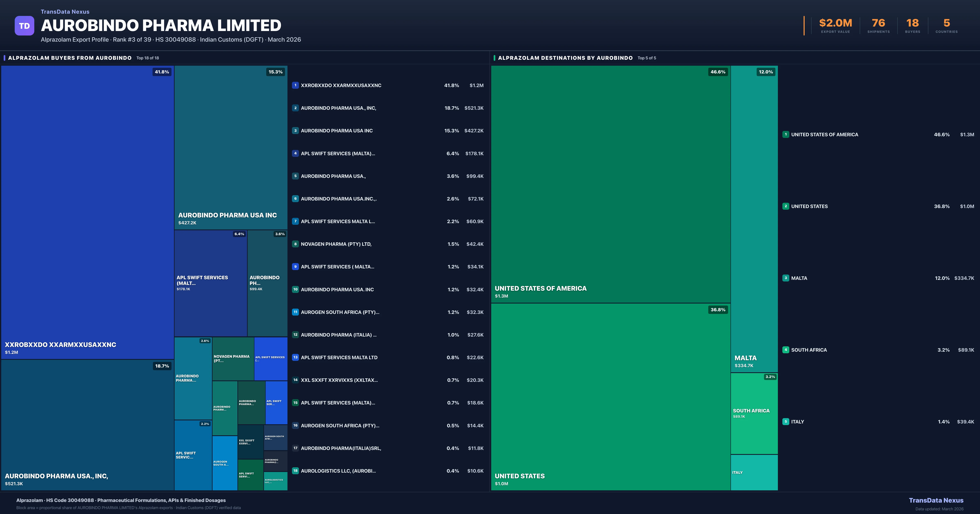Click rank badge 3 beside Malta destination
980x514 pixels.
click(x=786, y=278)
